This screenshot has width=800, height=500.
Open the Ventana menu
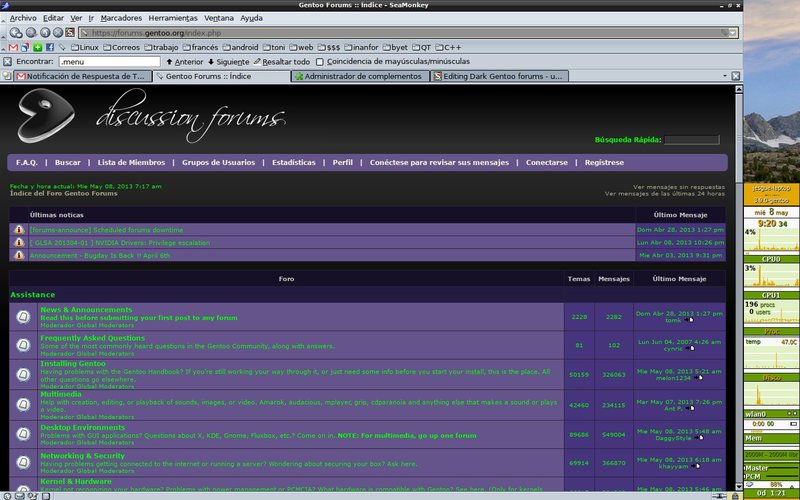(219, 18)
